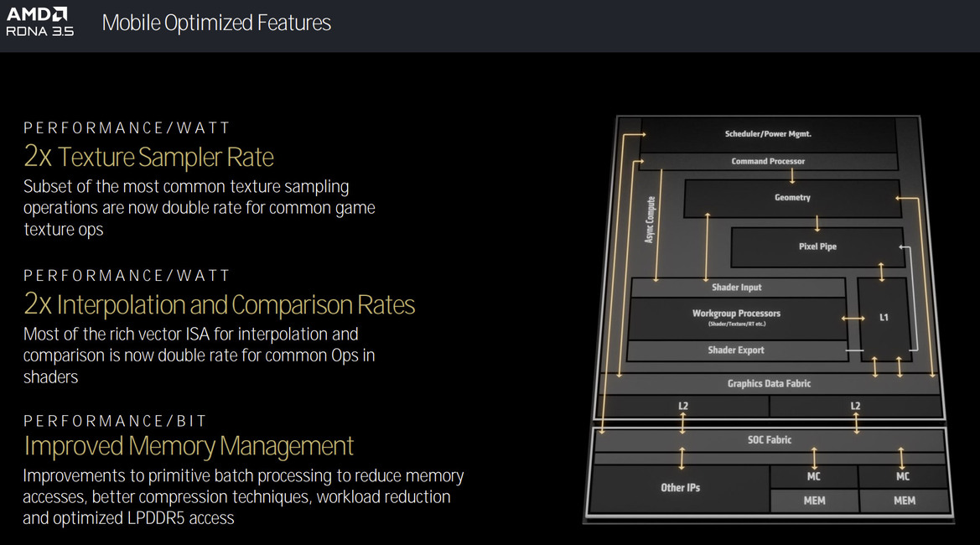
Task: Click the 'PERFORMANCE/BIT' label
Action: pos(115,421)
